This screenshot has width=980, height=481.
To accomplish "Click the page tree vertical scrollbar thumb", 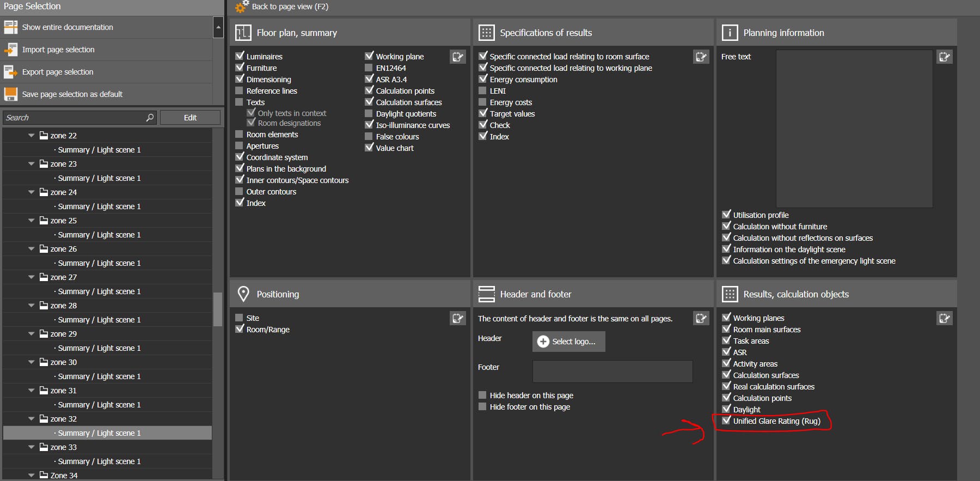I will click(218, 309).
